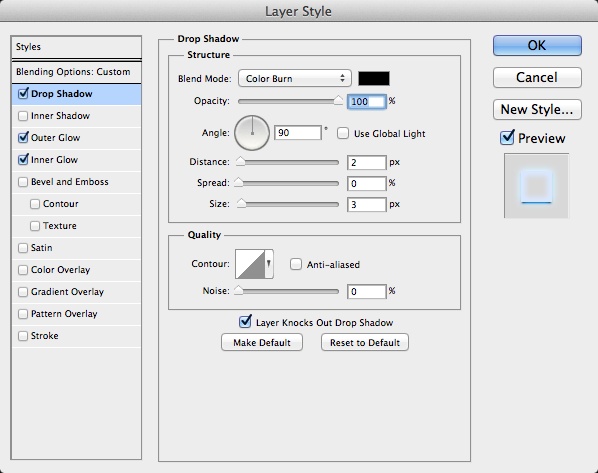Uncheck the Drop Shadow checkbox
The height and width of the screenshot is (473, 598).
coord(23,93)
